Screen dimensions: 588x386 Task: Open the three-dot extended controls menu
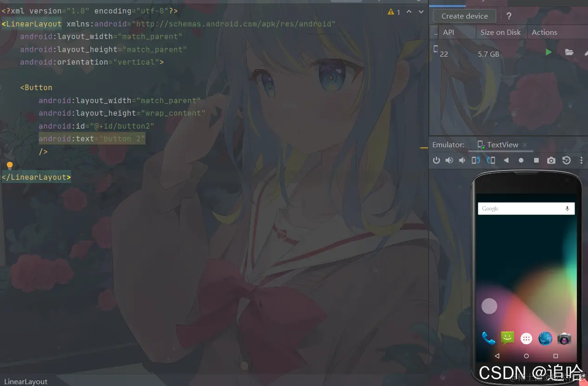[581, 160]
